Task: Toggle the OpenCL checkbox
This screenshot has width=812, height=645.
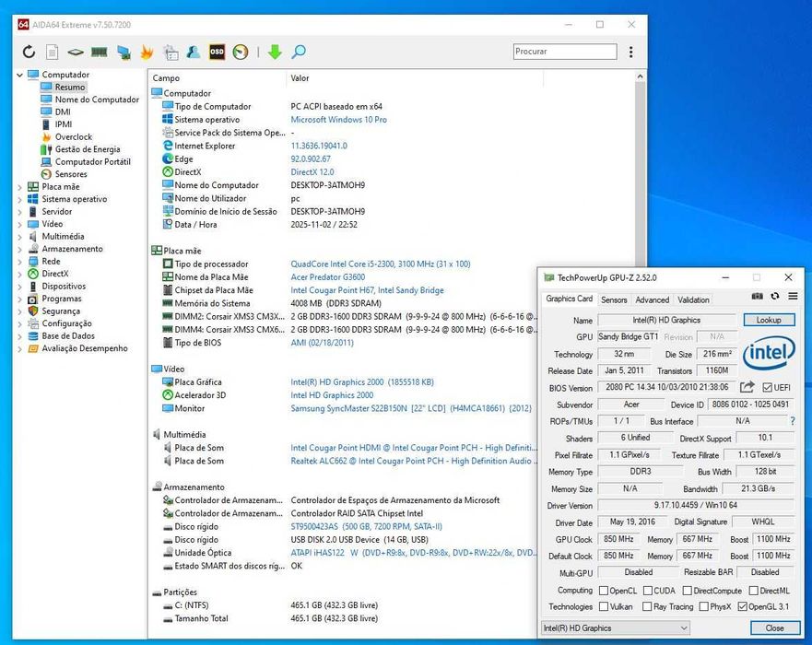Action: click(604, 591)
